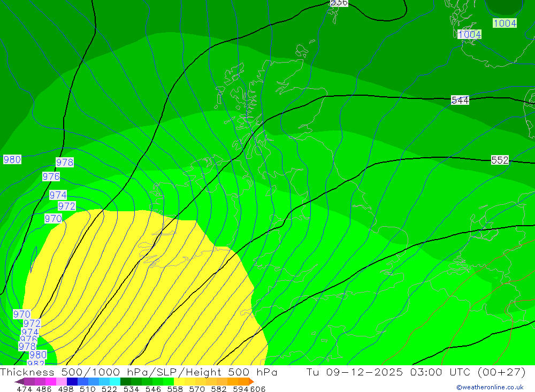535x392 pixels.
Task: Click the 544 height contour label
Action: pos(460,101)
